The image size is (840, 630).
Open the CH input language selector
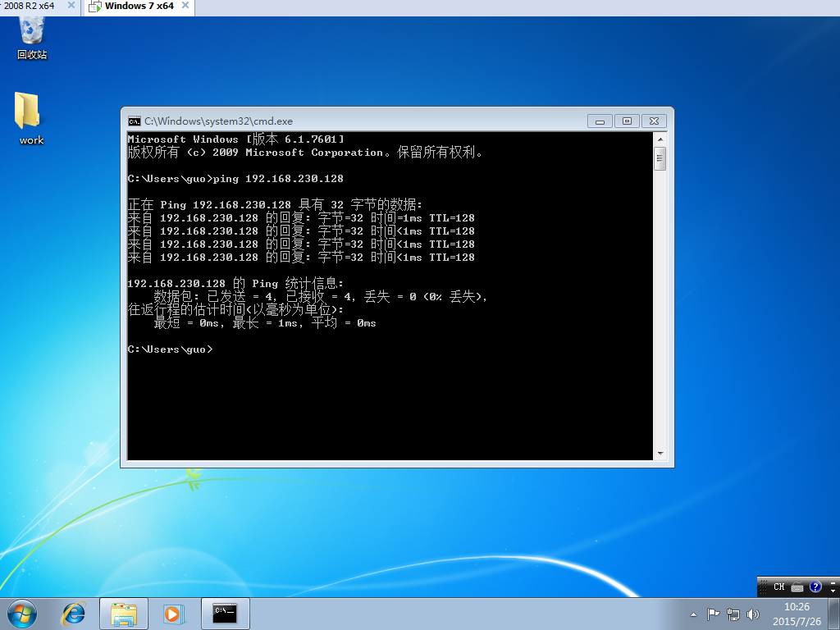(x=778, y=587)
